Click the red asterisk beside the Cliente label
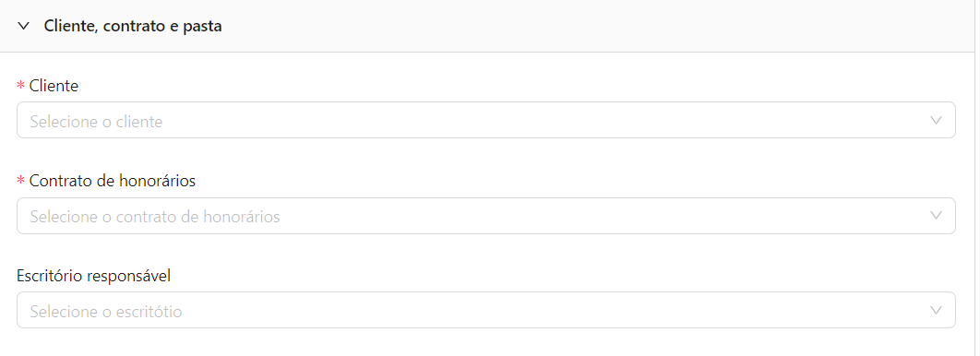The width and height of the screenshot is (980, 356). click(20, 86)
